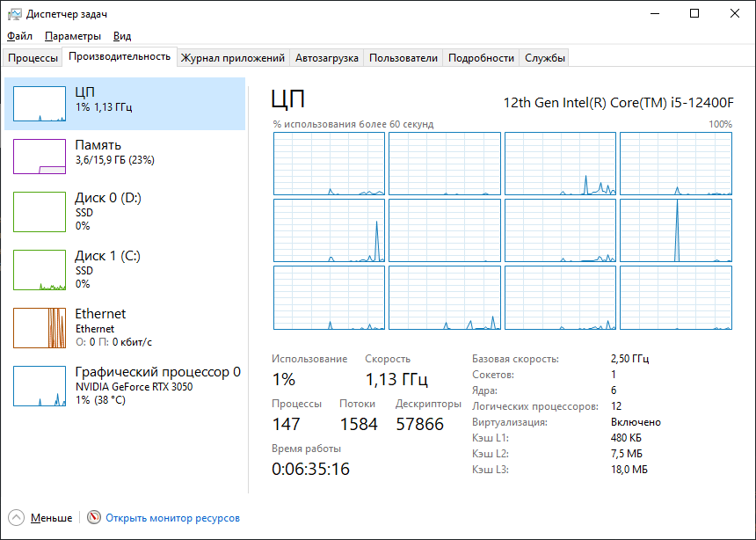Click the ЦП 1% 1,13 ГГц label
756x540 pixels.
(x=104, y=99)
